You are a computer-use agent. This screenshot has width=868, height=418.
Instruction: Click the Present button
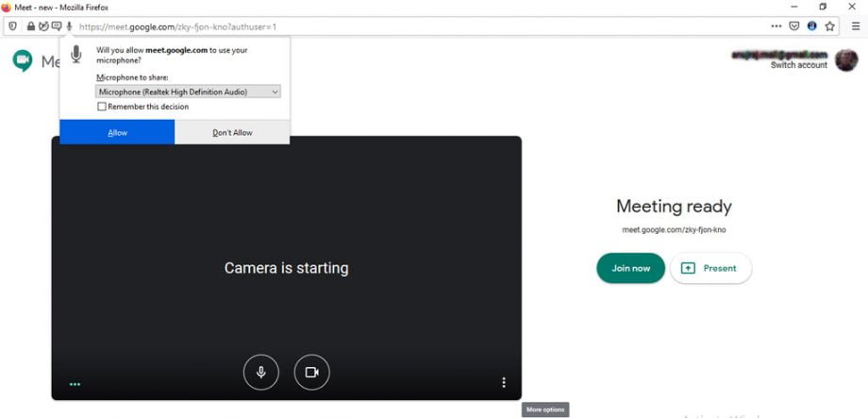pyautogui.click(x=709, y=268)
